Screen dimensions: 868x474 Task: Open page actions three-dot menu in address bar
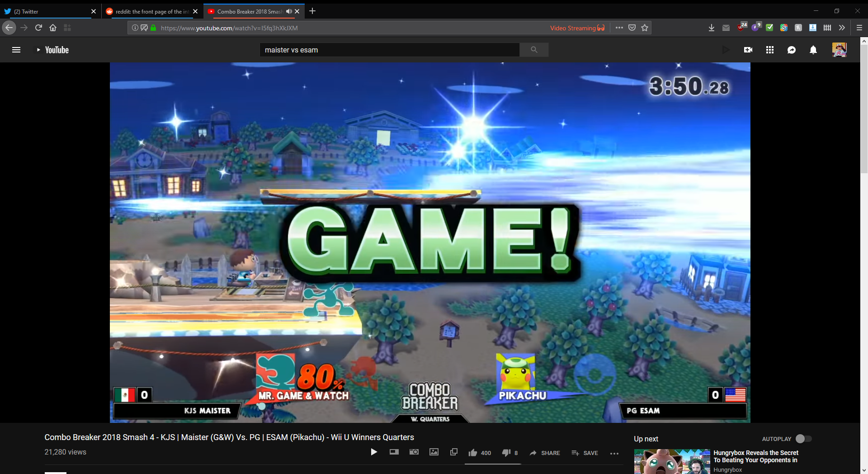[x=619, y=28]
